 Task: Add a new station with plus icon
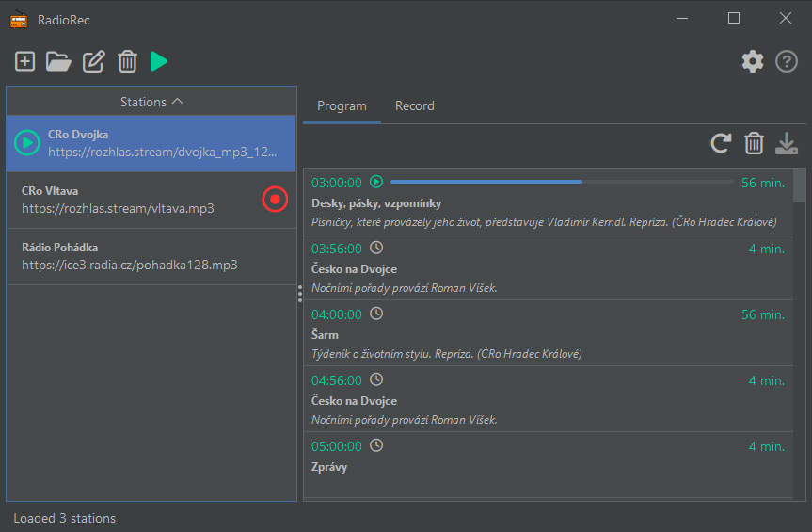point(24,61)
